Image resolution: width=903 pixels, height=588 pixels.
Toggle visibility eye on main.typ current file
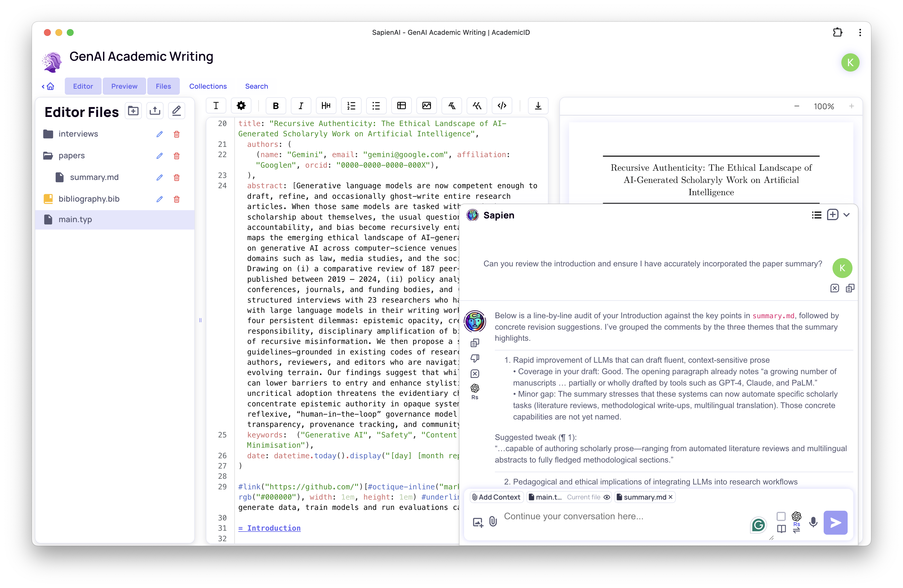click(607, 497)
